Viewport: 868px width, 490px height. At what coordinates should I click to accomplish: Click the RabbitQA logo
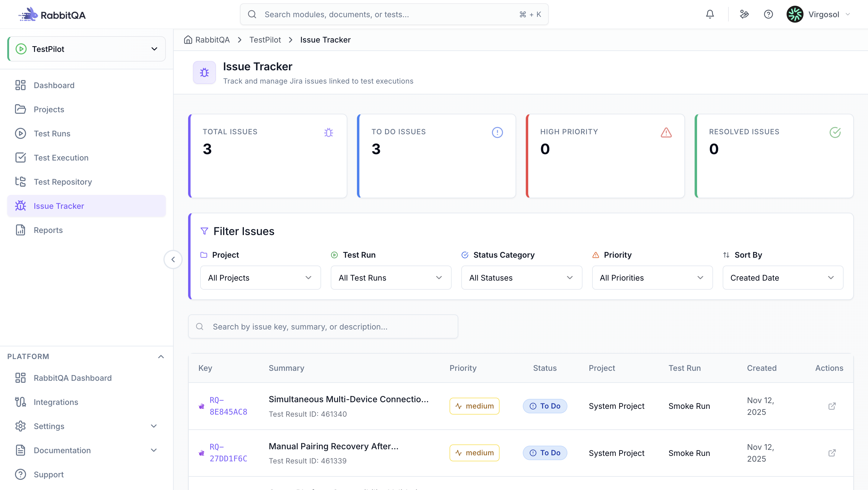(x=52, y=14)
